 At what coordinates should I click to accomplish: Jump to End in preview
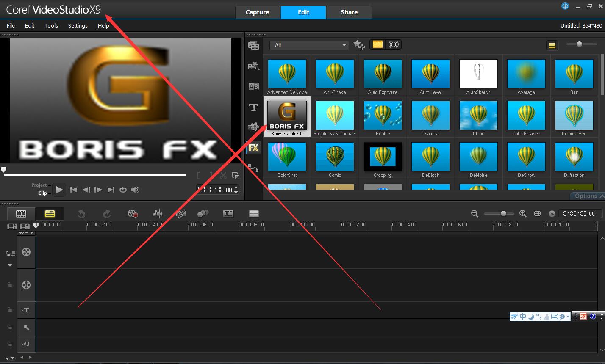[111, 190]
